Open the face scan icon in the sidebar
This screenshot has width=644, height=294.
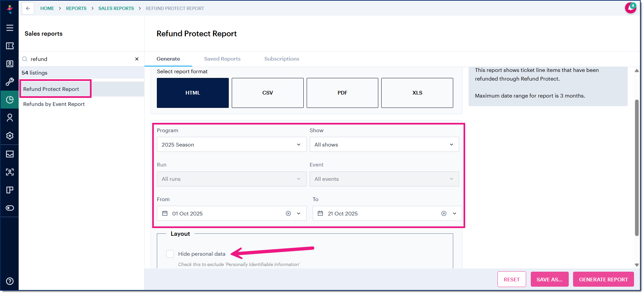point(10,172)
